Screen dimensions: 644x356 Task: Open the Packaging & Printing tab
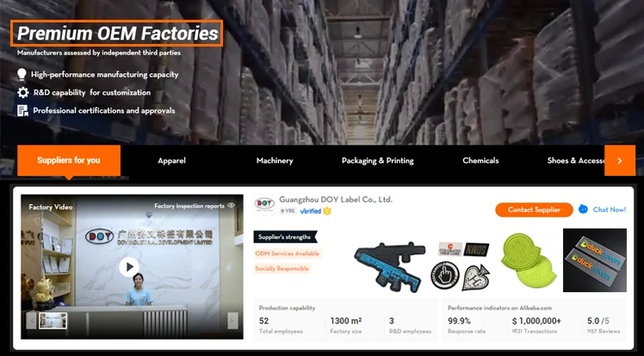click(377, 160)
